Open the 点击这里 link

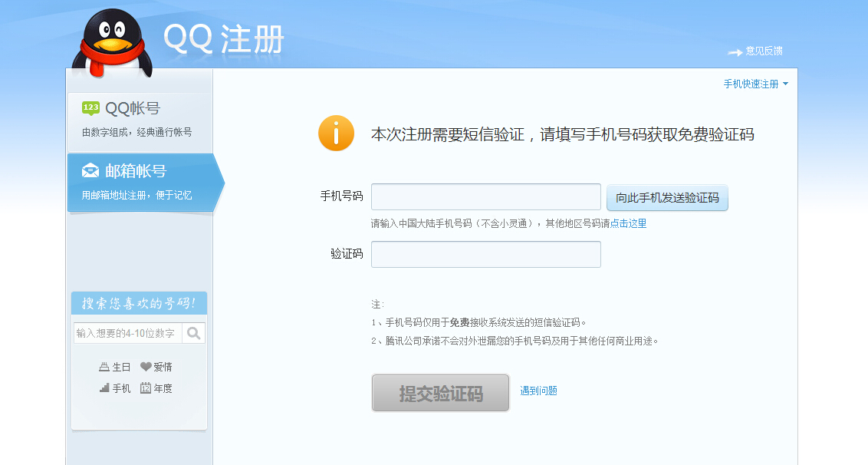tap(628, 223)
